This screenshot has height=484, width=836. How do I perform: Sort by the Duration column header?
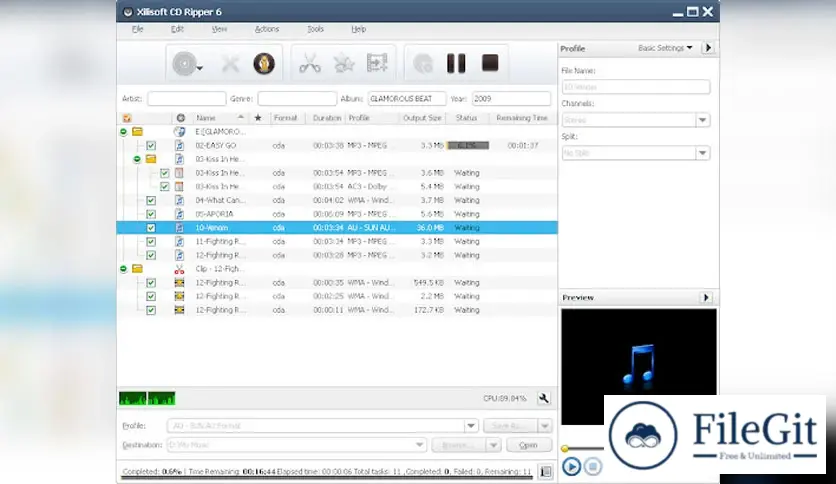coord(326,118)
